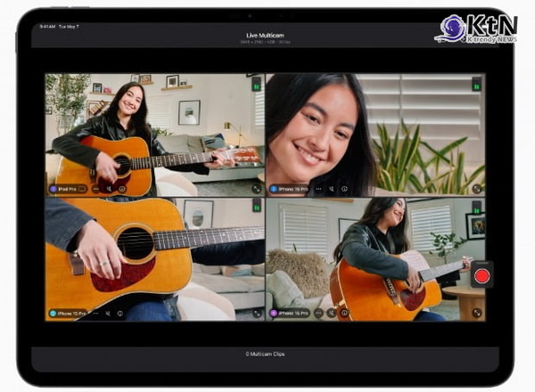Screen dimensions: 535x392
Task: Show info for the top-right iPhone feed
Action: (x=344, y=189)
